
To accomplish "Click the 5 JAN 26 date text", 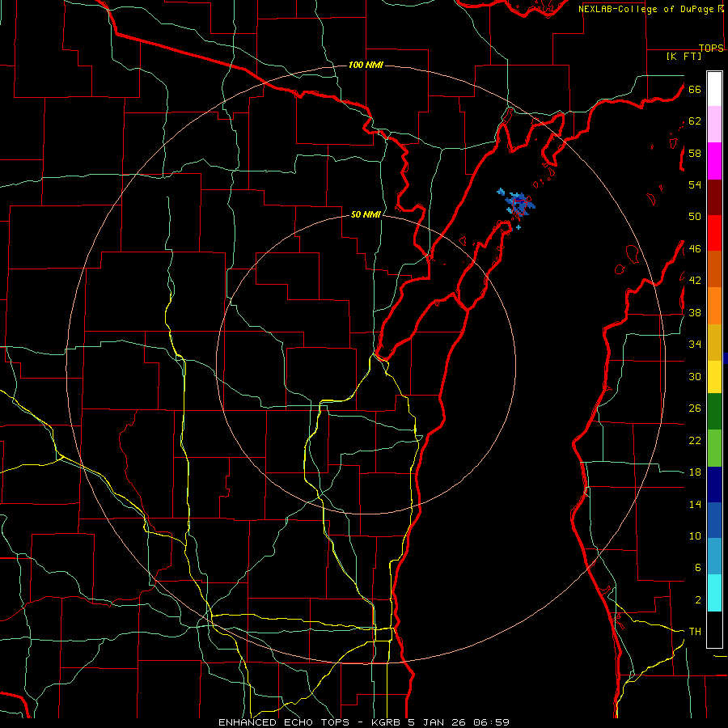I will 438,722.
